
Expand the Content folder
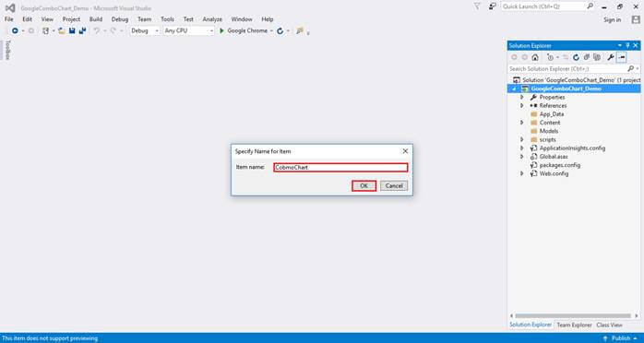coord(522,123)
